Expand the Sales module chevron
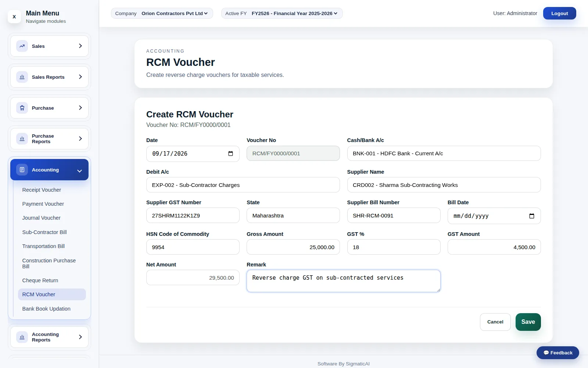 80,46
